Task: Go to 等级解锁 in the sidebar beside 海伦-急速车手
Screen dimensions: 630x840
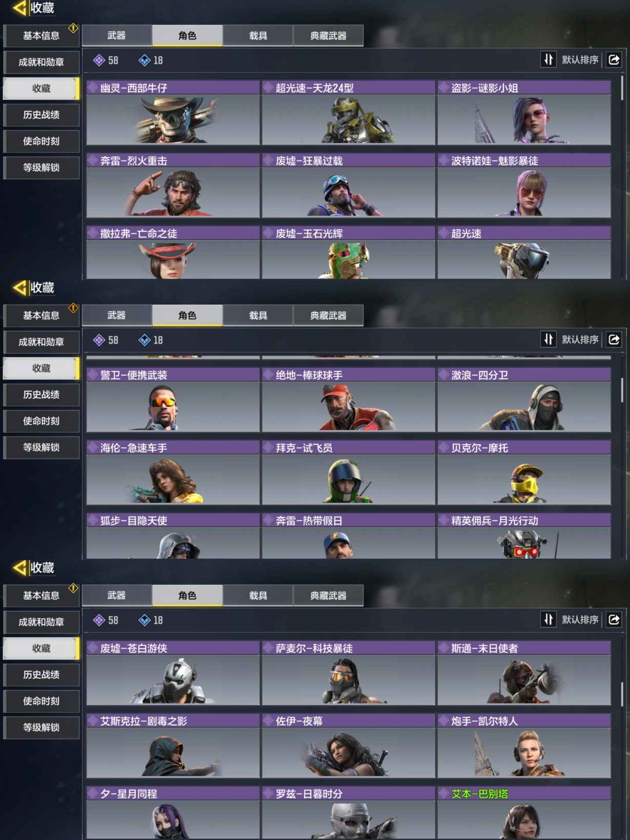Action: [x=42, y=447]
